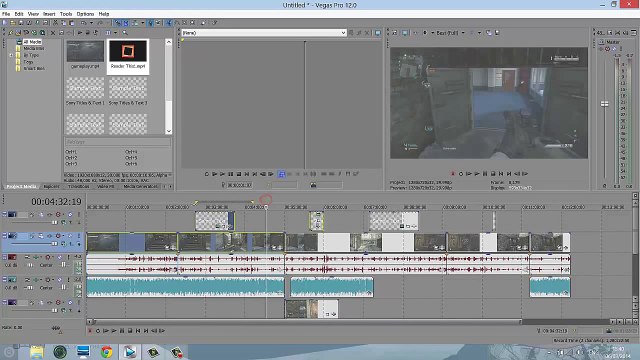Open the Edit menu

pyautogui.click(x=19, y=14)
